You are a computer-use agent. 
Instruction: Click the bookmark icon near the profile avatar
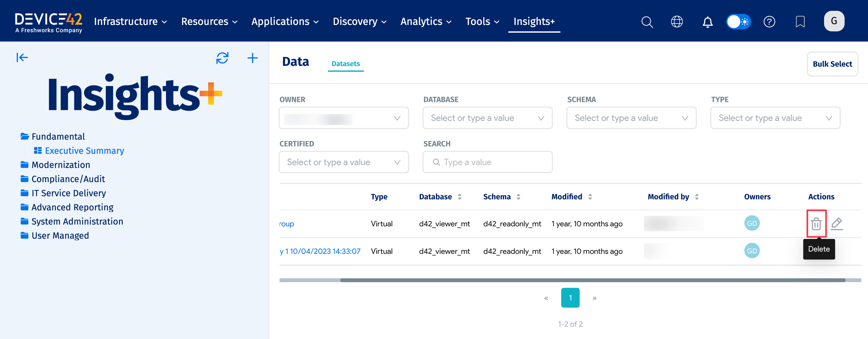pos(801,21)
